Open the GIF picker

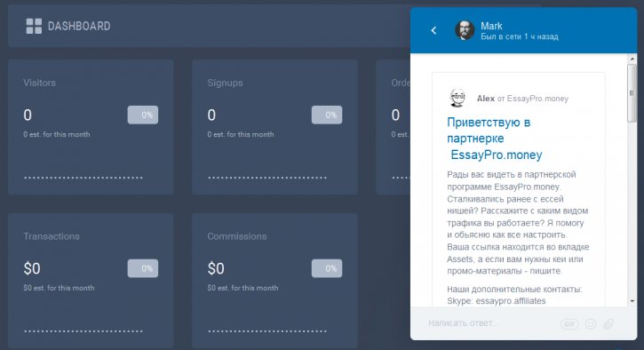pyautogui.click(x=569, y=324)
